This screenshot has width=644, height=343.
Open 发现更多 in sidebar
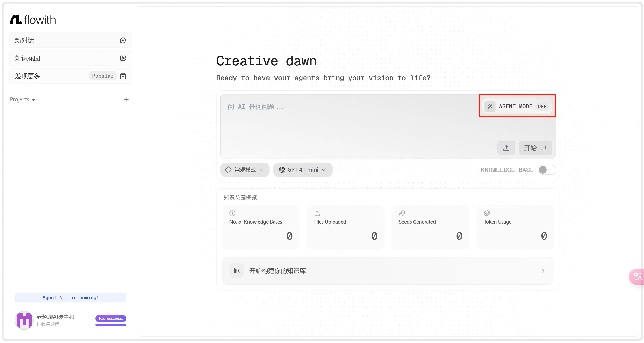pos(70,76)
